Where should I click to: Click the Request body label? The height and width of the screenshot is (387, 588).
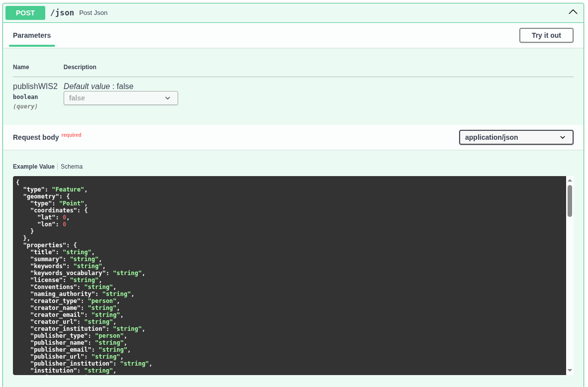click(36, 137)
